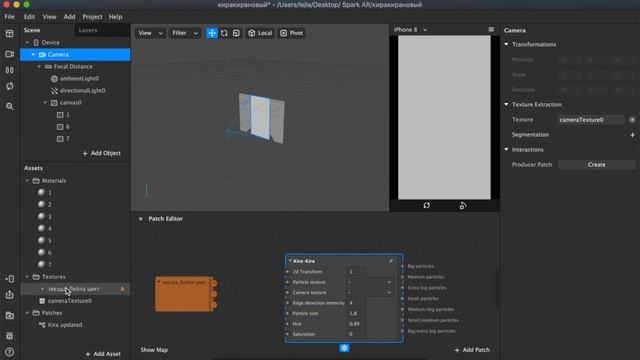
Task: Click the simulator hamburger menu icon
Action: (491, 29)
